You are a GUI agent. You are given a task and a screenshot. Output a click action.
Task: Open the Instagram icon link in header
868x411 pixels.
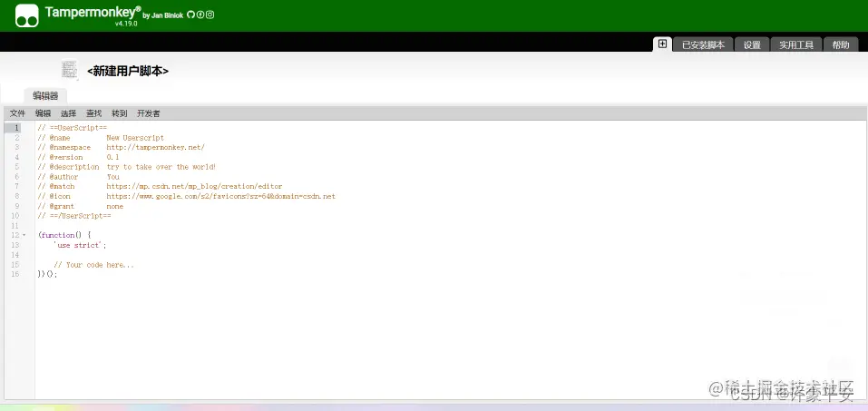(x=210, y=15)
